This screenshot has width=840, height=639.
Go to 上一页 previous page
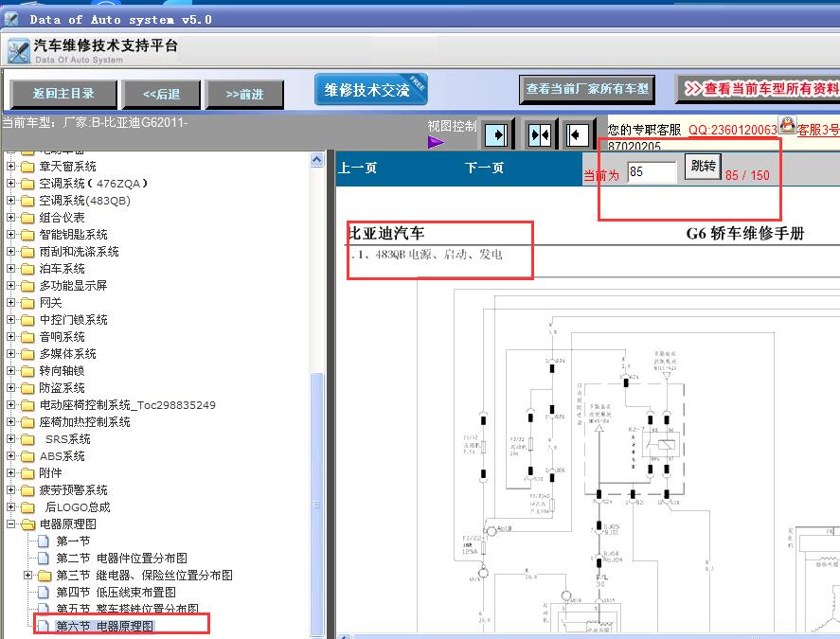point(357,169)
